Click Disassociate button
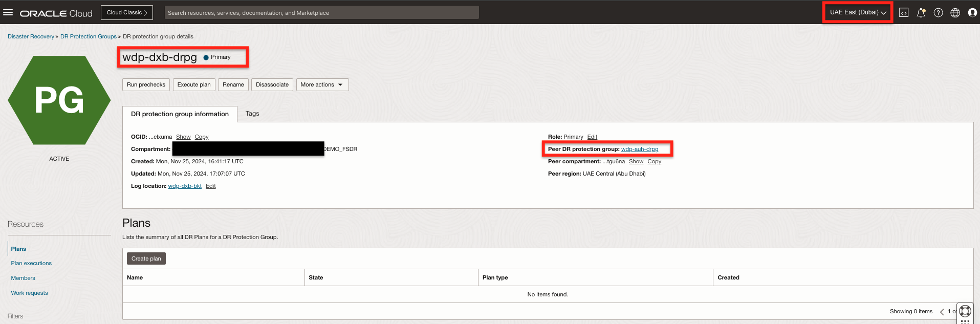Image resolution: width=980 pixels, height=324 pixels. [x=272, y=84]
